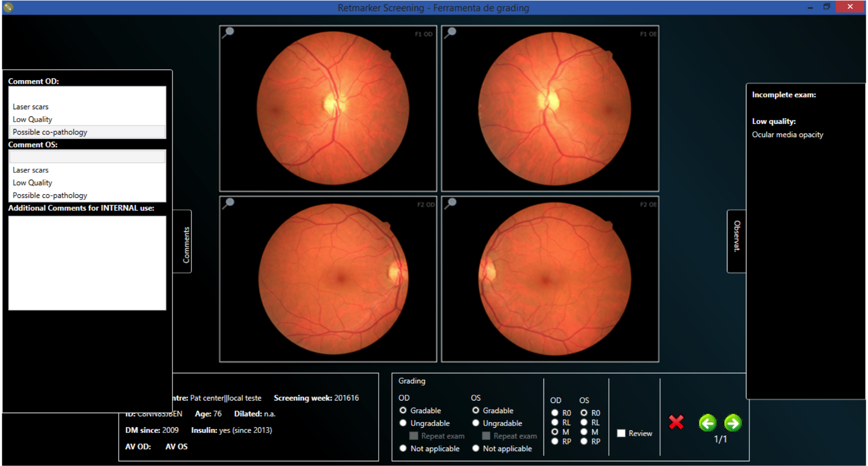868x466 pixels.
Task: Collapse the Comments side panel tab
Action: tap(182, 242)
